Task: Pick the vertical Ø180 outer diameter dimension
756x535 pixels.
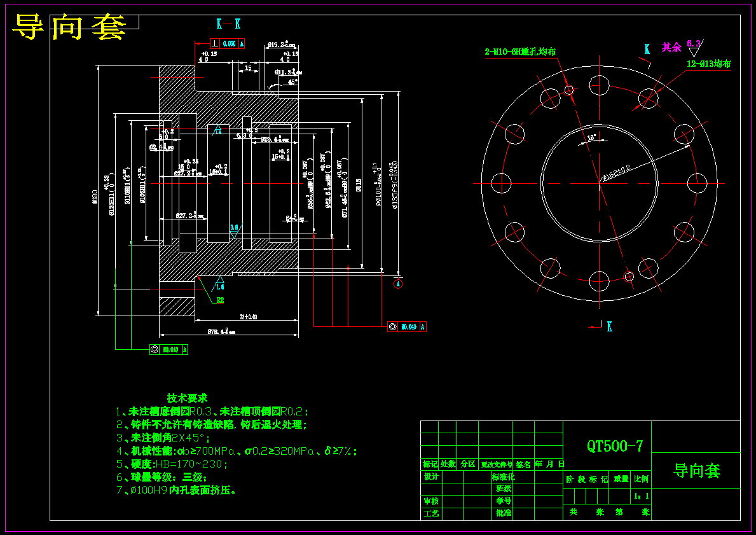Action: coord(95,197)
